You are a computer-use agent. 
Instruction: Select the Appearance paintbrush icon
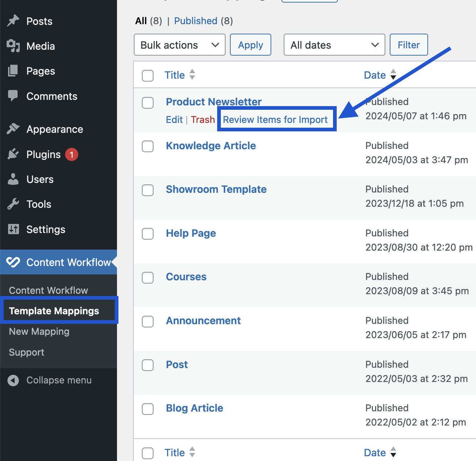coord(13,129)
